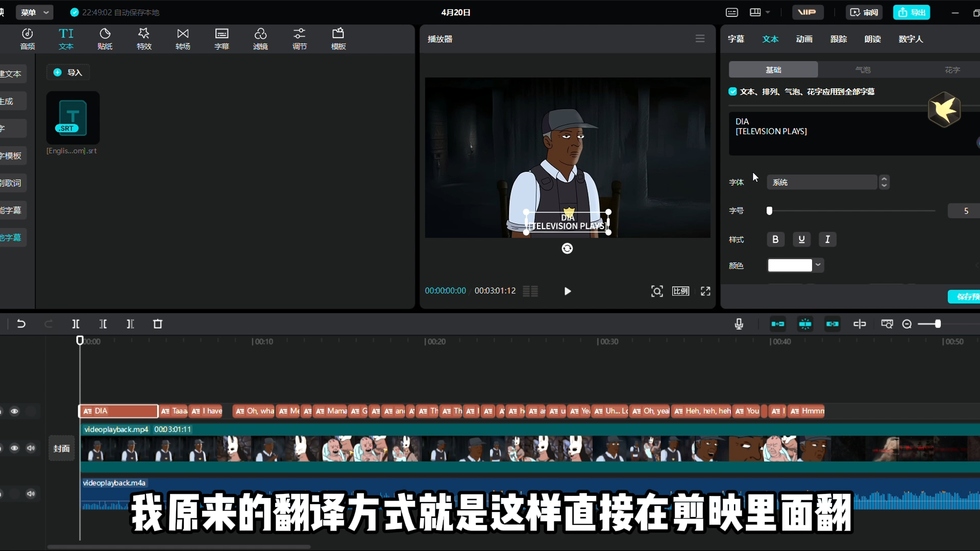
Task: Open the 贴纸 stickers panel
Action: click(105, 39)
